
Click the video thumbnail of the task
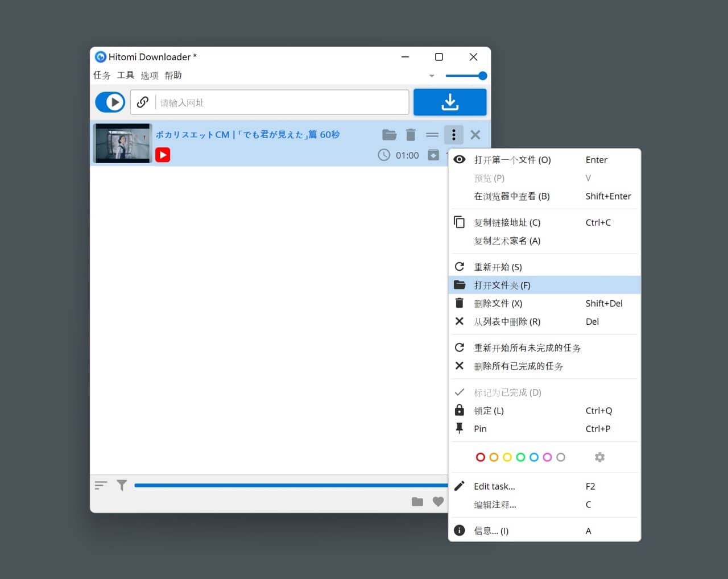pos(122,143)
